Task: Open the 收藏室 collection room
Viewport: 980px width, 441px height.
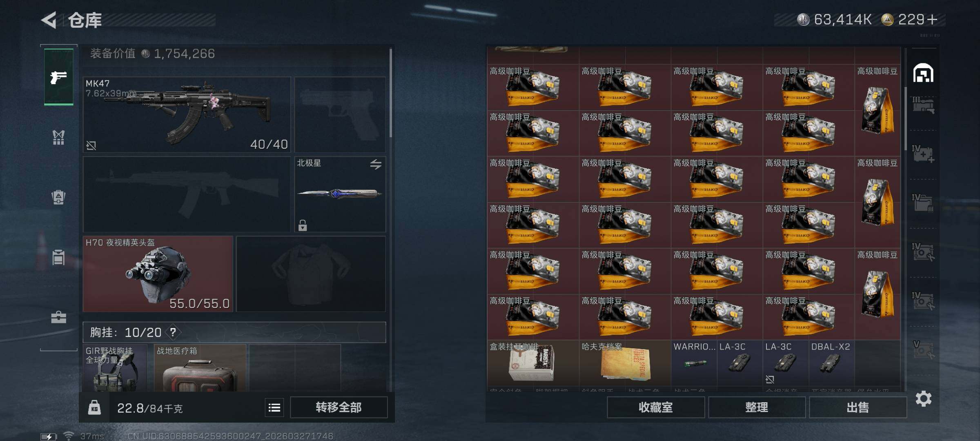Action: [x=655, y=408]
